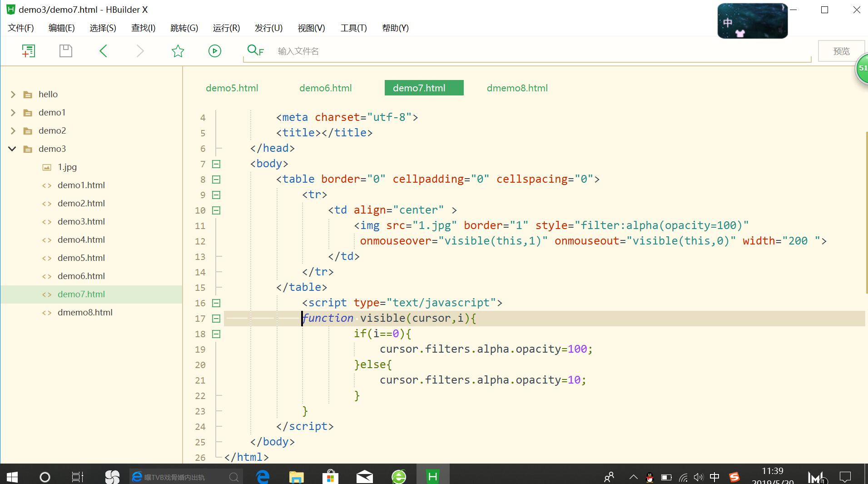Click the green floating 51 circle widget
This screenshot has width=868, height=484.
click(x=862, y=68)
